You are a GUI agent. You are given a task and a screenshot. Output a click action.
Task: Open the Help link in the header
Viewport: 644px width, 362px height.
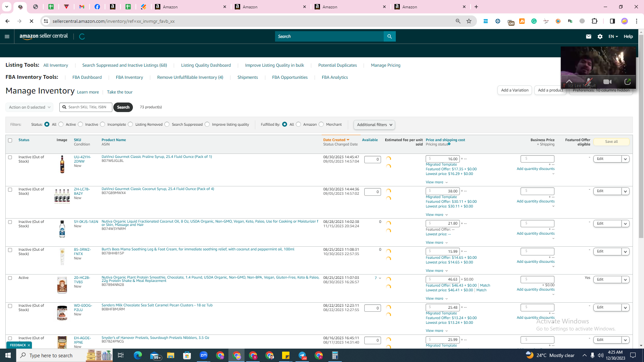[628, 37]
